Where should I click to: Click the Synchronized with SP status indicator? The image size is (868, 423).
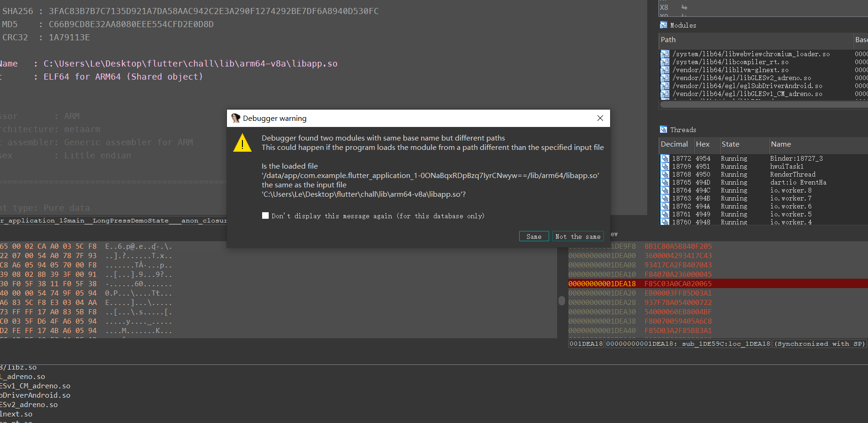point(819,343)
